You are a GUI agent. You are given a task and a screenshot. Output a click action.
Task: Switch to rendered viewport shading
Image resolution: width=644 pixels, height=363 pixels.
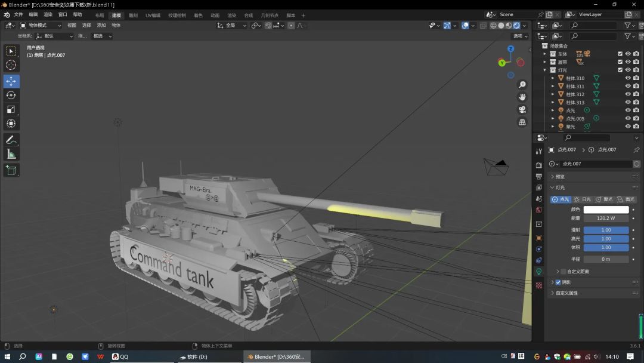point(516,26)
